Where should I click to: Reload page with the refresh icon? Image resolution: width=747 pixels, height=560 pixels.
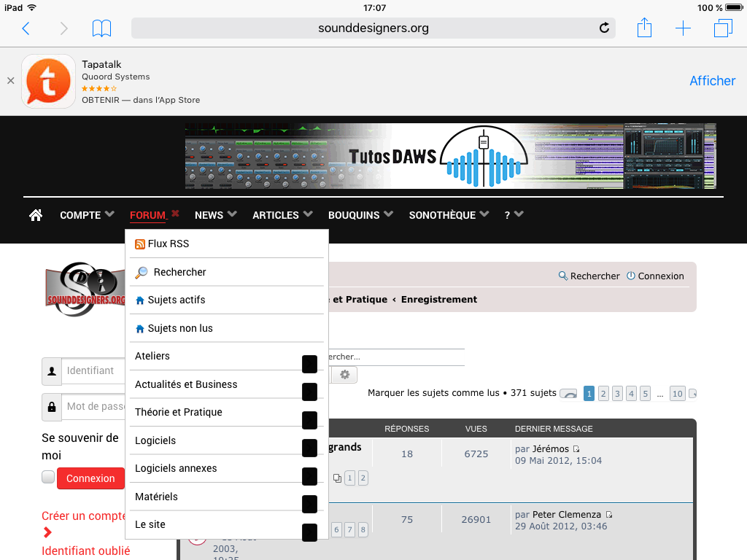click(604, 28)
